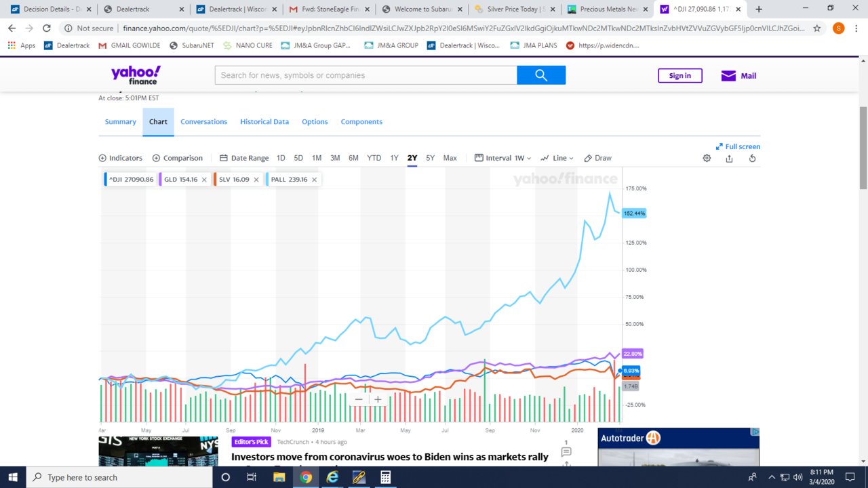868x488 pixels.
Task: Set chart range to 6M
Action: coord(353,158)
